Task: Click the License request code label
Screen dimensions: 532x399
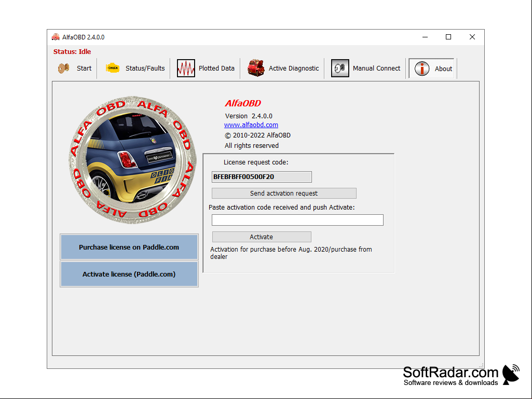Action: tap(256, 162)
